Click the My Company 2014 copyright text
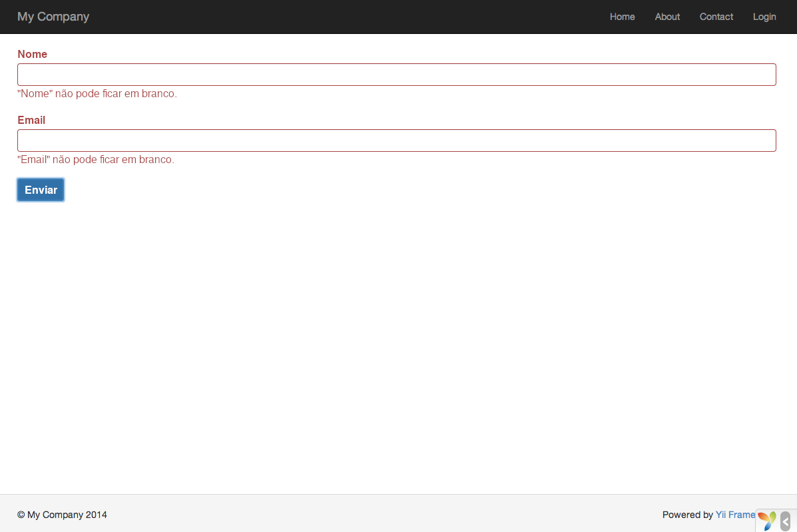This screenshot has height=532, width=797. point(62,515)
